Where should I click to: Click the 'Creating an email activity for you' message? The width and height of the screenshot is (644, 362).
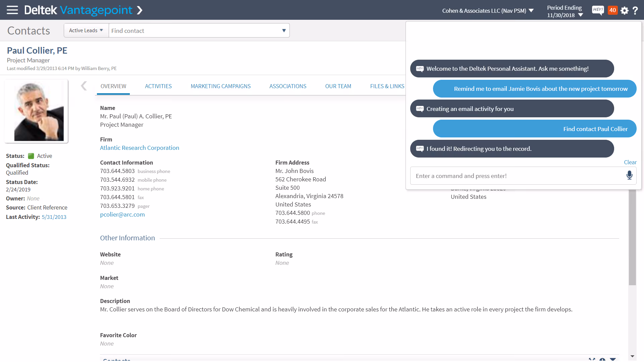(512, 109)
